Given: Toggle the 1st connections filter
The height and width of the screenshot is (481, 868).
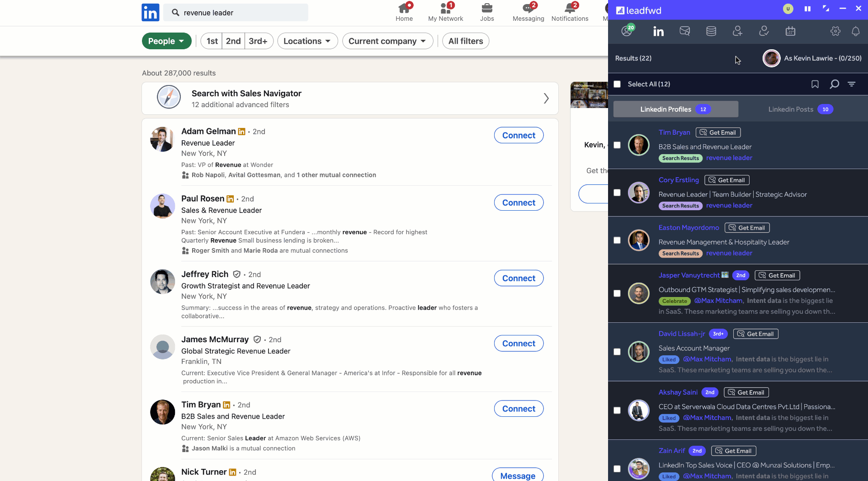Looking at the screenshot, I should 212,41.
